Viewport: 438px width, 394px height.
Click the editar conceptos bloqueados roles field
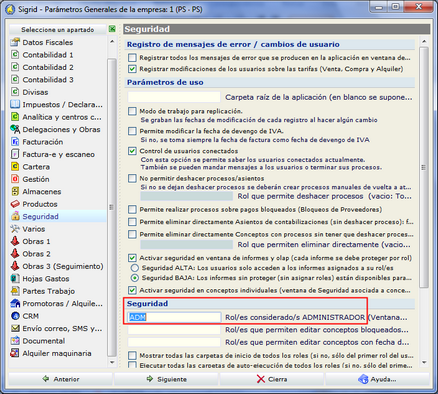[x=174, y=330]
